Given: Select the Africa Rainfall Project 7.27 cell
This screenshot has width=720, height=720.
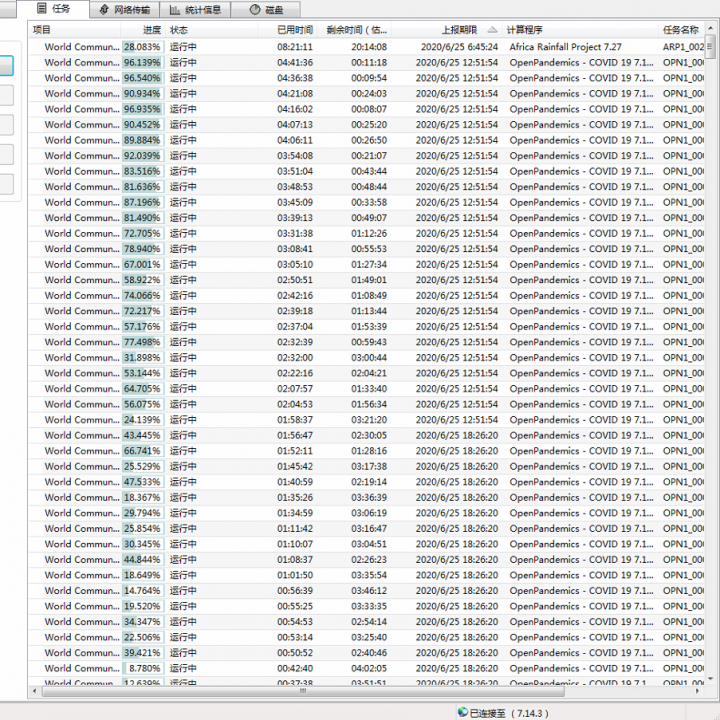Looking at the screenshot, I should click(565, 47).
